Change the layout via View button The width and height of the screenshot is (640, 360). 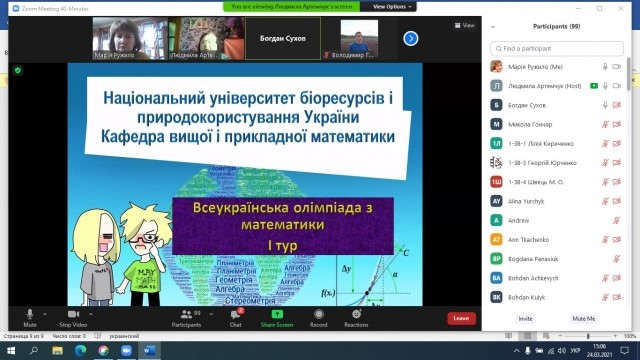coord(464,25)
